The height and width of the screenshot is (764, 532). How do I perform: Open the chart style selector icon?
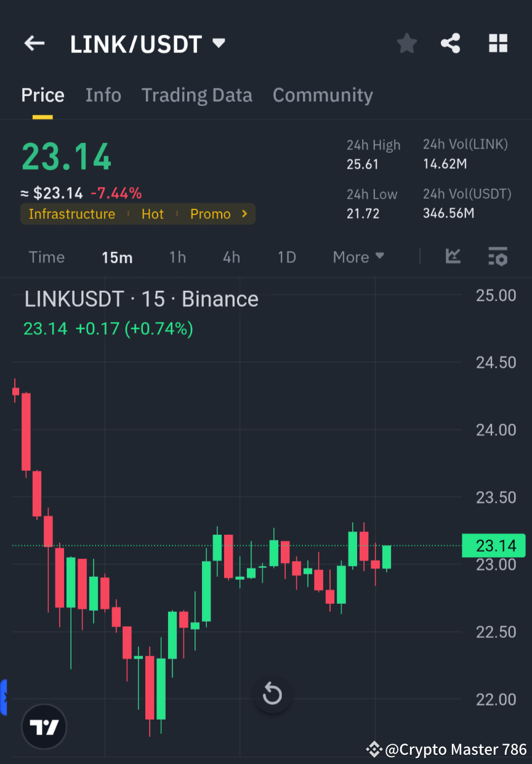pyautogui.click(x=453, y=256)
